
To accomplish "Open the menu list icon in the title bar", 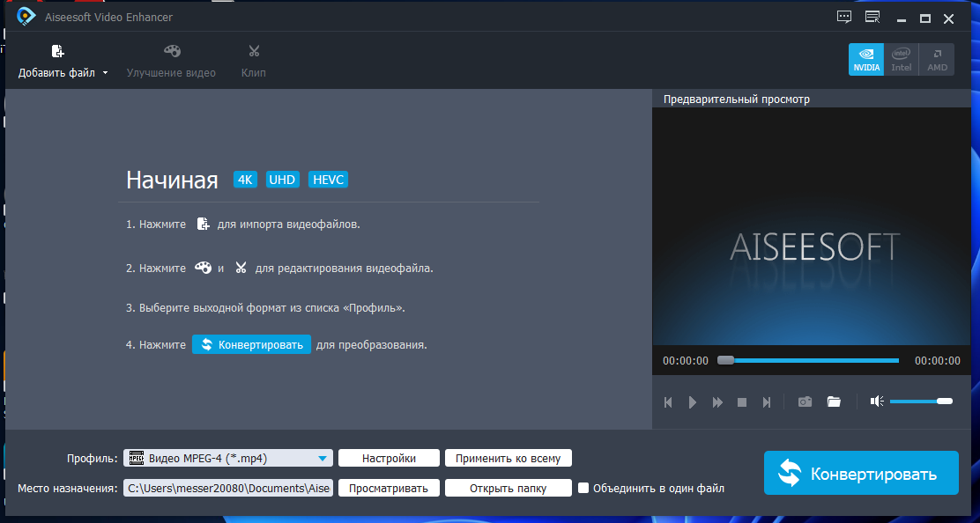I will click(x=872, y=18).
